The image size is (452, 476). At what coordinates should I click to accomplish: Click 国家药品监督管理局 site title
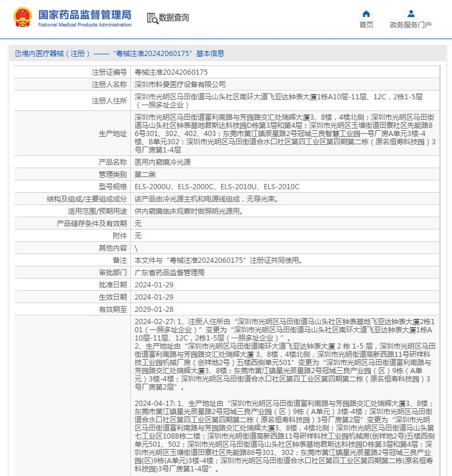85,15
